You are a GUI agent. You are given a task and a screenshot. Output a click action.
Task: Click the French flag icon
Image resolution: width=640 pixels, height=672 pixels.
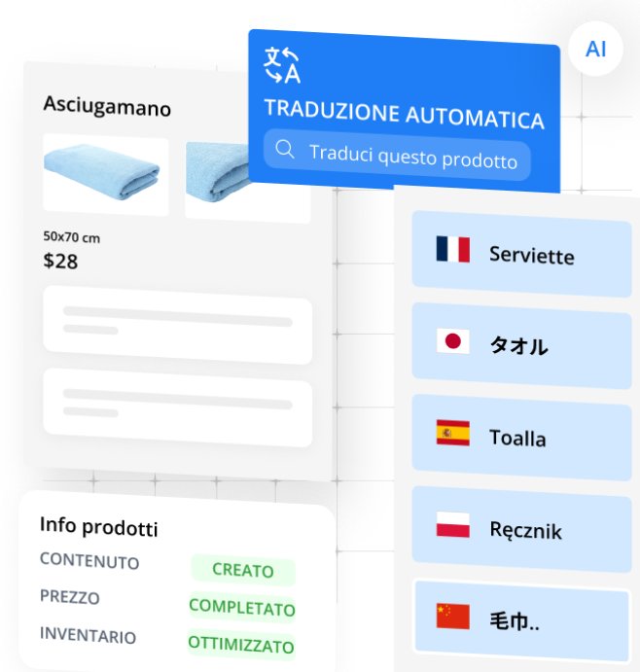[452, 249]
